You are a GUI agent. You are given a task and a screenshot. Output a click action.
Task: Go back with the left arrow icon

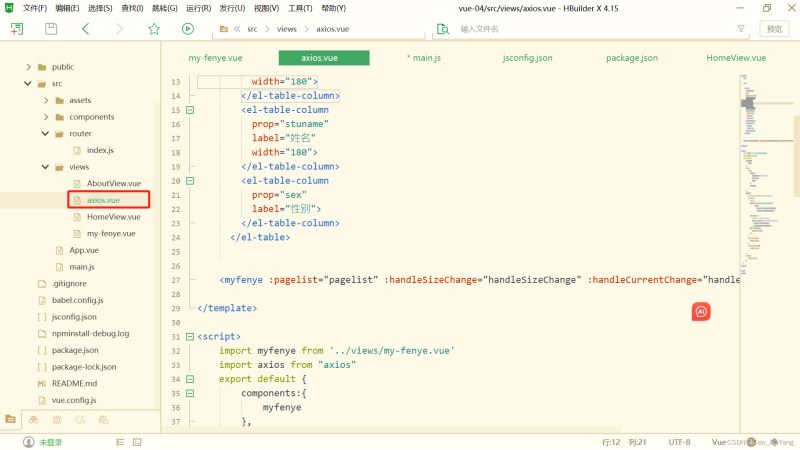(86, 29)
